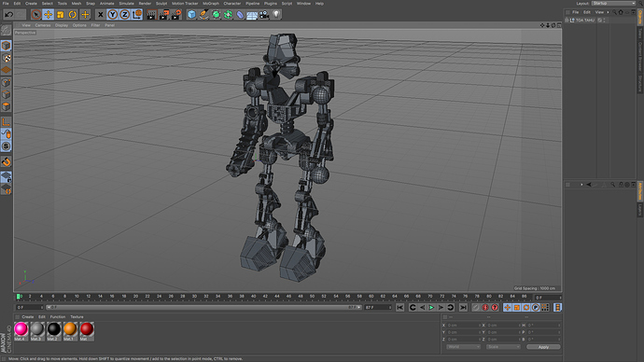Toggle rotation keyframe recording
The width and height of the screenshot is (644, 362).
point(526,307)
